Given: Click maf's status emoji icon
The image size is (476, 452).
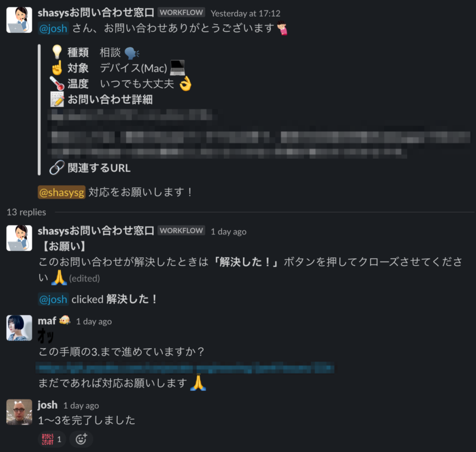Looking at the screenshot, I should 64,321.
